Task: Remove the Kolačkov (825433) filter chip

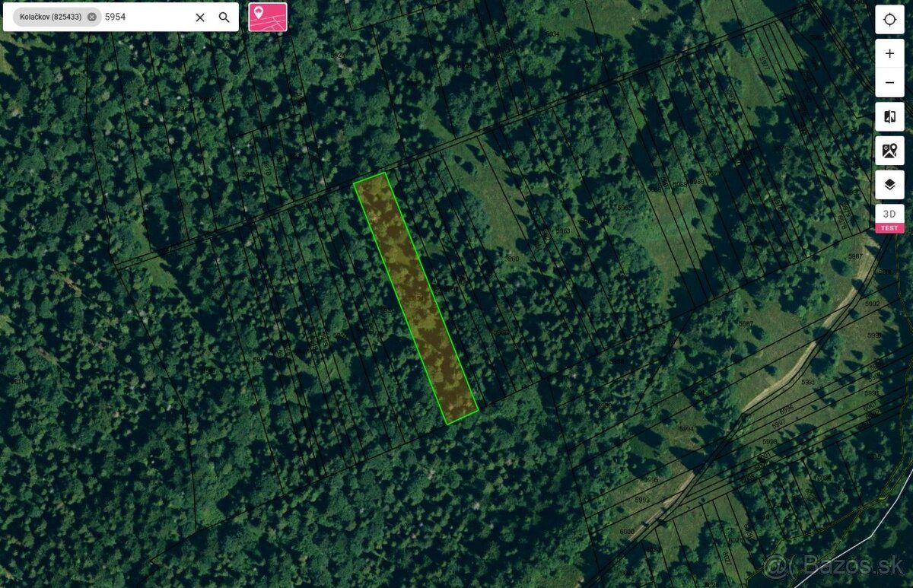Action: click(x=92, y=17)
